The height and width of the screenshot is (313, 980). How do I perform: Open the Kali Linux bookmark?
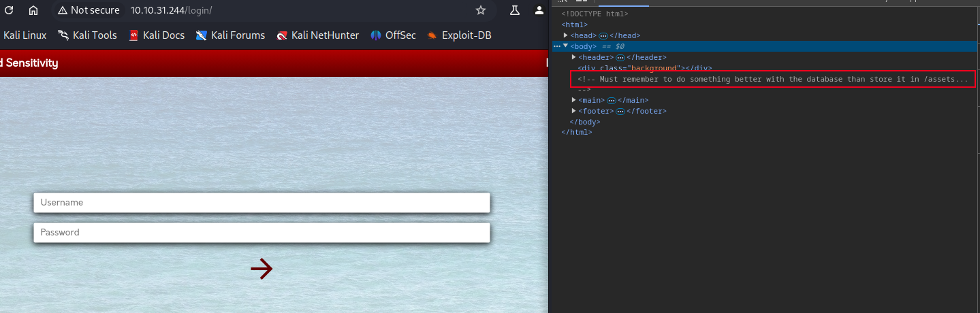(x=25, y=35)
